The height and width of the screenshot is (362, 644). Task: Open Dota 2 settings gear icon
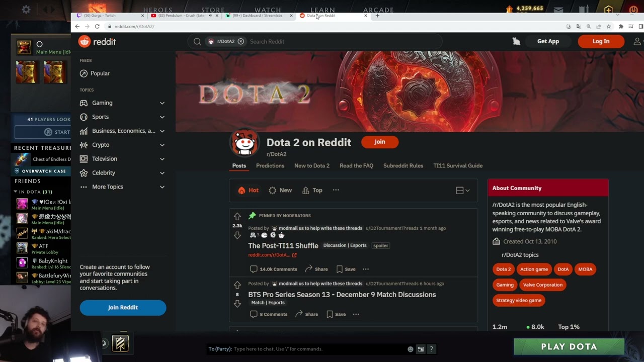tap(26, 9)
